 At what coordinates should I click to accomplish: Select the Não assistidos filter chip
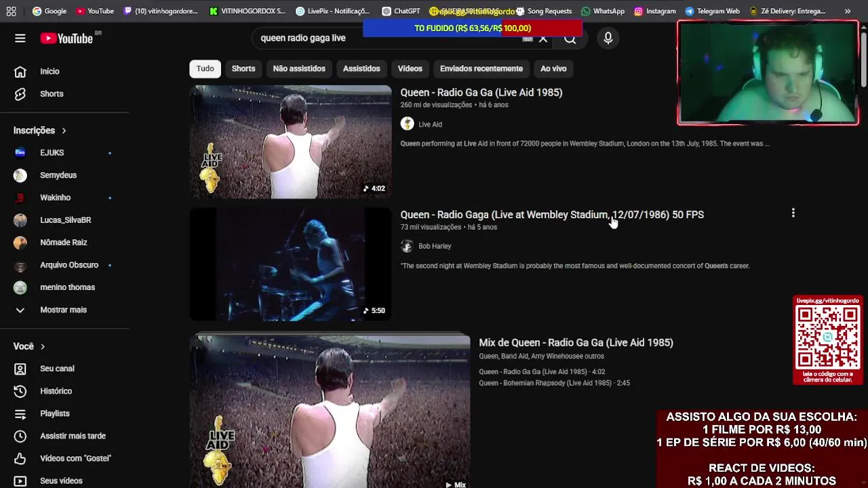pos(299,68)
